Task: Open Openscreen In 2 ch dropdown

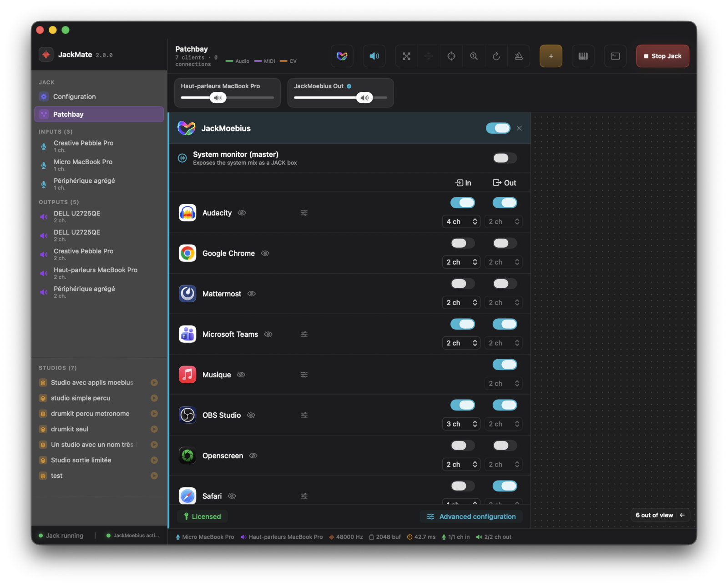Action: tap(461, 464)
